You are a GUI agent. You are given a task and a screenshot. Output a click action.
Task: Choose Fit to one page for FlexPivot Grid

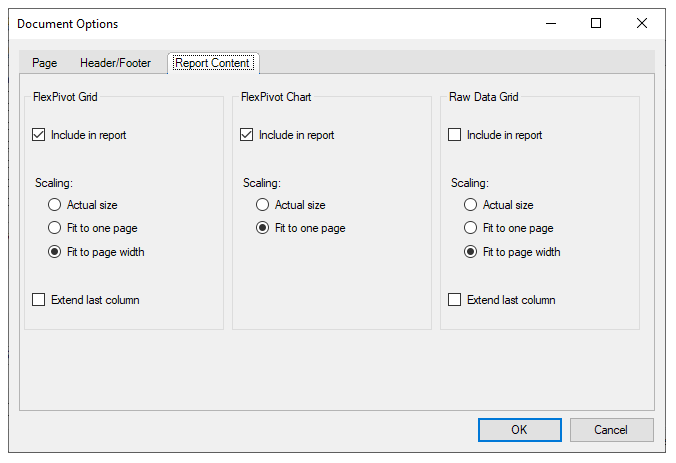(56, 228)
